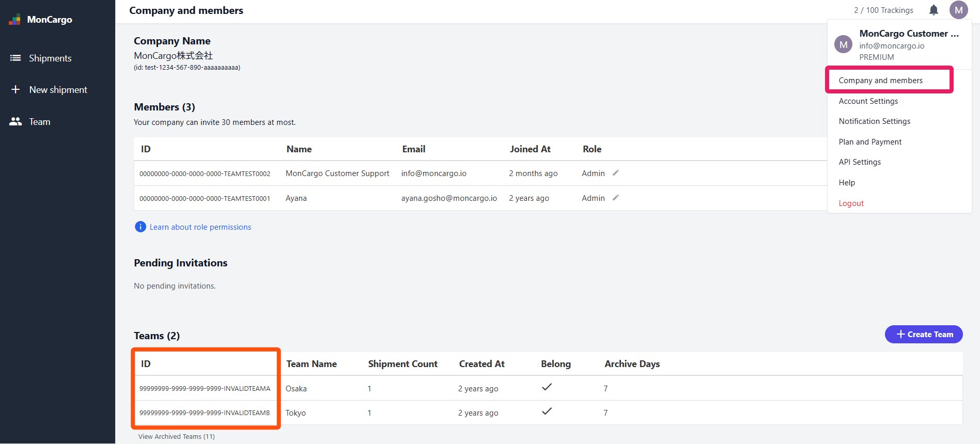Click the Shipments list icon in sidebar
This screenshot has width=980, height=444.
tap(15, 58)
